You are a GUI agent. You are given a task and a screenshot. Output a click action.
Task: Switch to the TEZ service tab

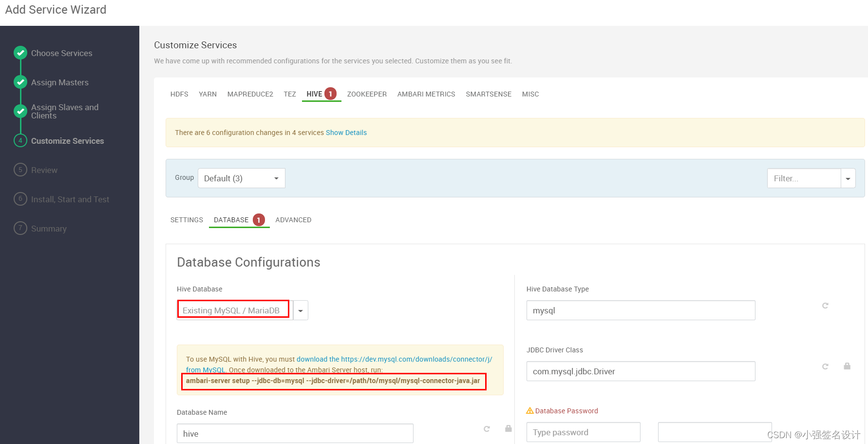(290, 94)
